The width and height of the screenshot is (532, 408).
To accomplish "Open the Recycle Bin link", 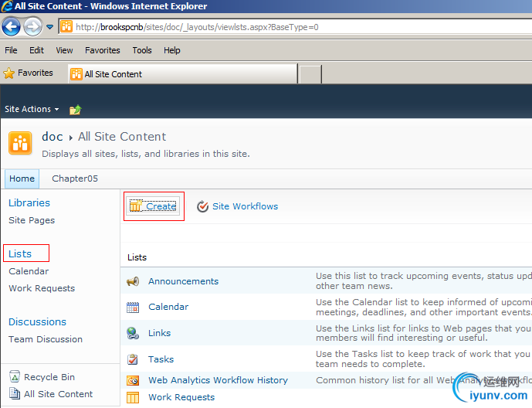I will [49, 377].
